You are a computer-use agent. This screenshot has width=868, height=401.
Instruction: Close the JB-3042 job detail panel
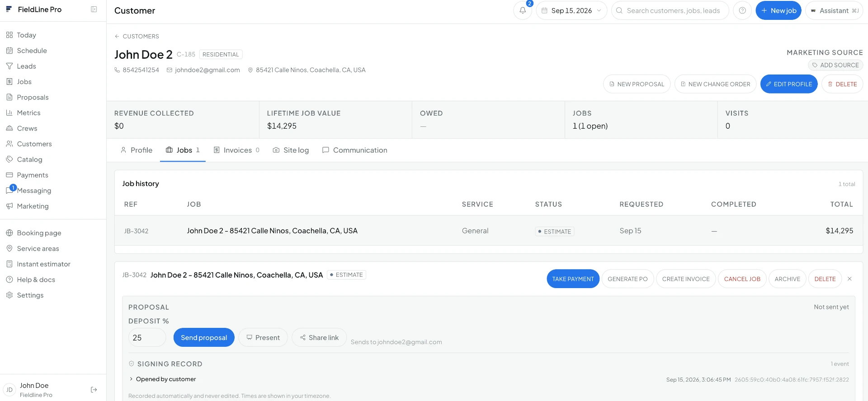pos(849,279)
